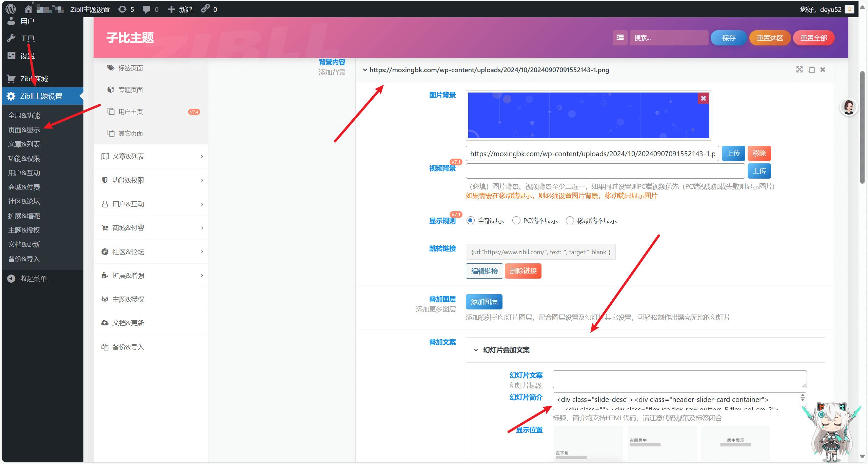The height and width of the screenshot is (464, 868).
Task: Select PC端不显示 radio option
Action: tap(516, 221)
